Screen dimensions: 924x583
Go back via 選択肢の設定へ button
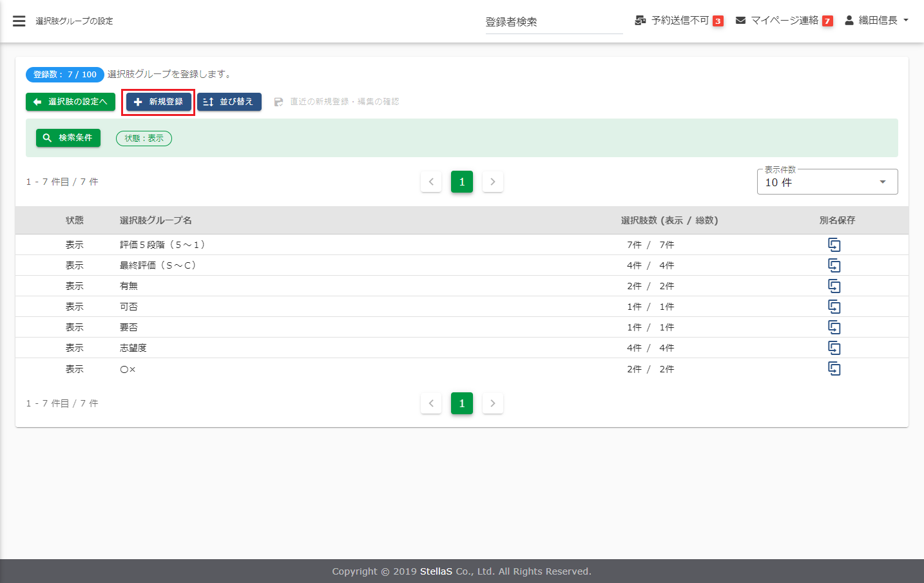pos(70,102)
